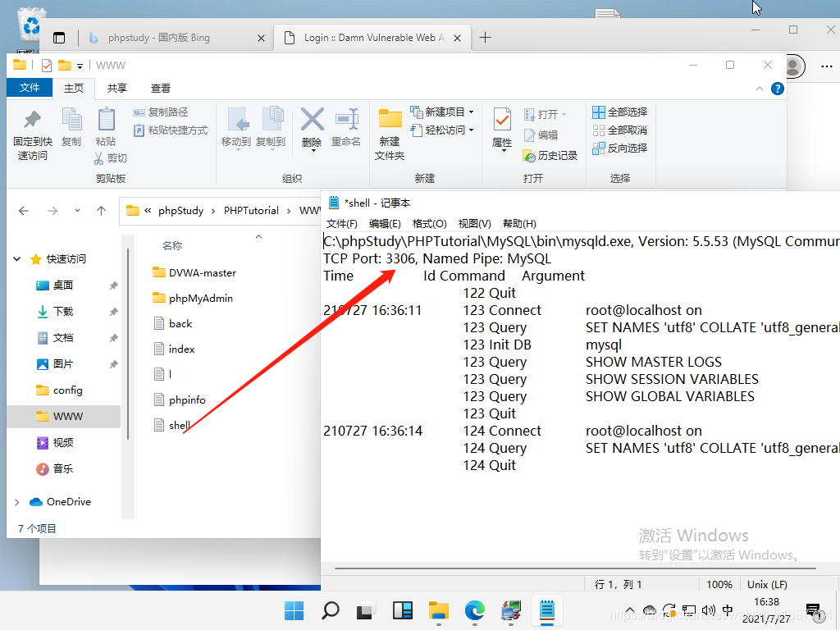
Task: Switch to Share (共享) ribbon tab
Action: [116, 89]
